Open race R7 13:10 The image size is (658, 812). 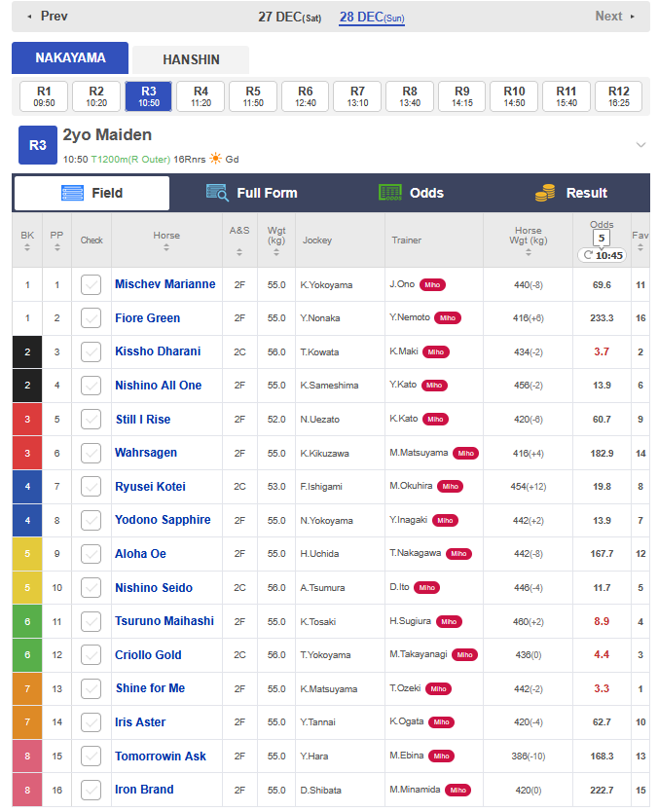coord(357,96)
